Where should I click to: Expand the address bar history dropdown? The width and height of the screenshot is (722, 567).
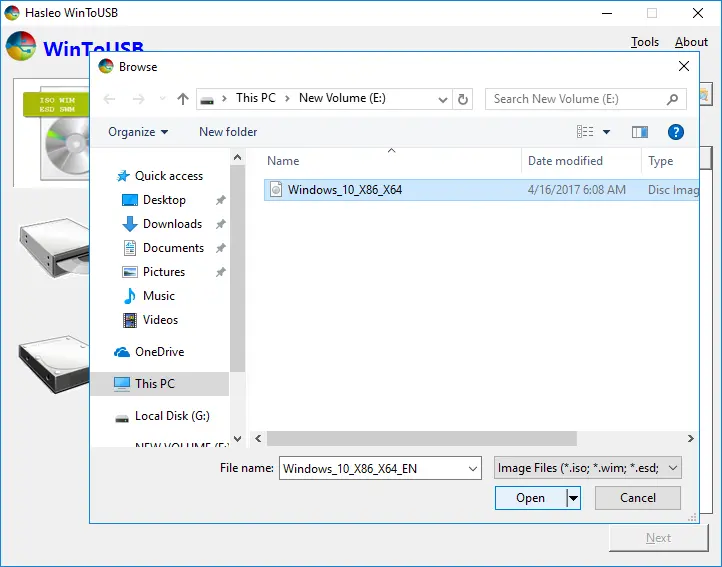tap(443, 99)
